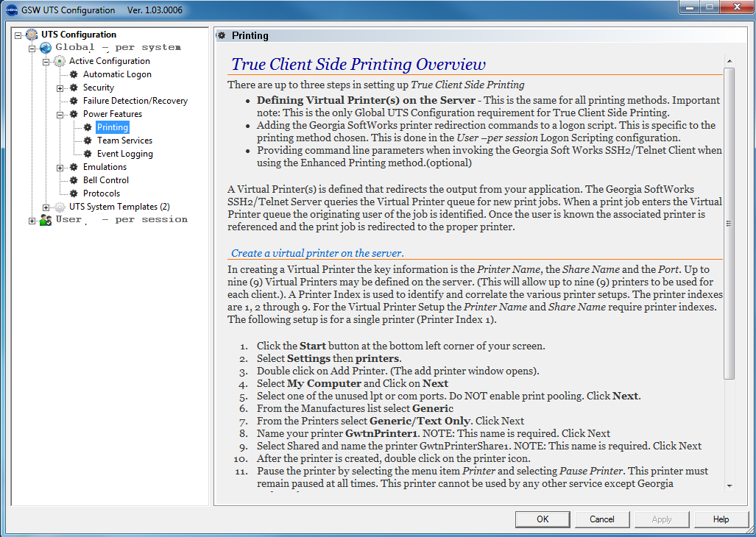The image size is (756, 537).
Task: Collapse the Power Features node
Action: tap(60, 114)
